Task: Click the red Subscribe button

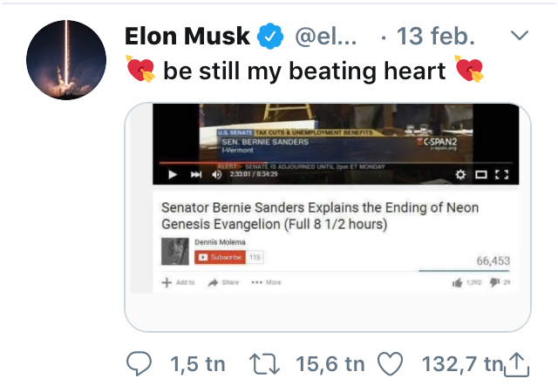Action: tap(221, 257)
